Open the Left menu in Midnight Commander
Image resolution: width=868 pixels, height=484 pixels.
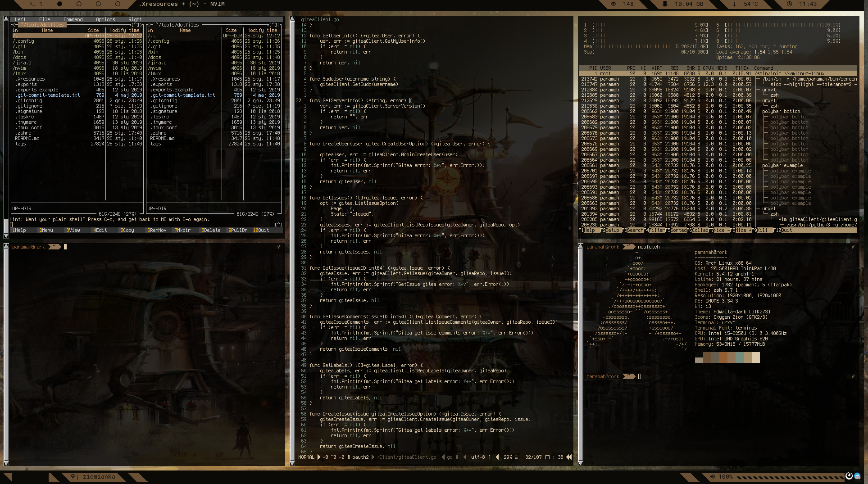coord(20,19)
